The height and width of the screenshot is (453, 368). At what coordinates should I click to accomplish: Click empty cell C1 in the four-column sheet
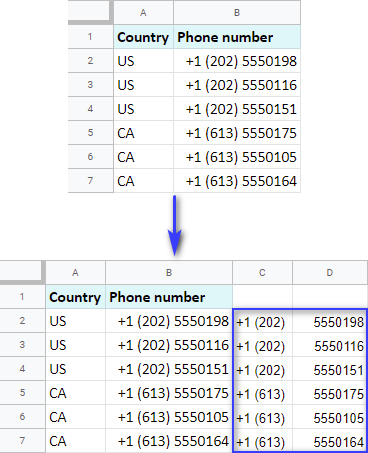[x=262, y=297]
